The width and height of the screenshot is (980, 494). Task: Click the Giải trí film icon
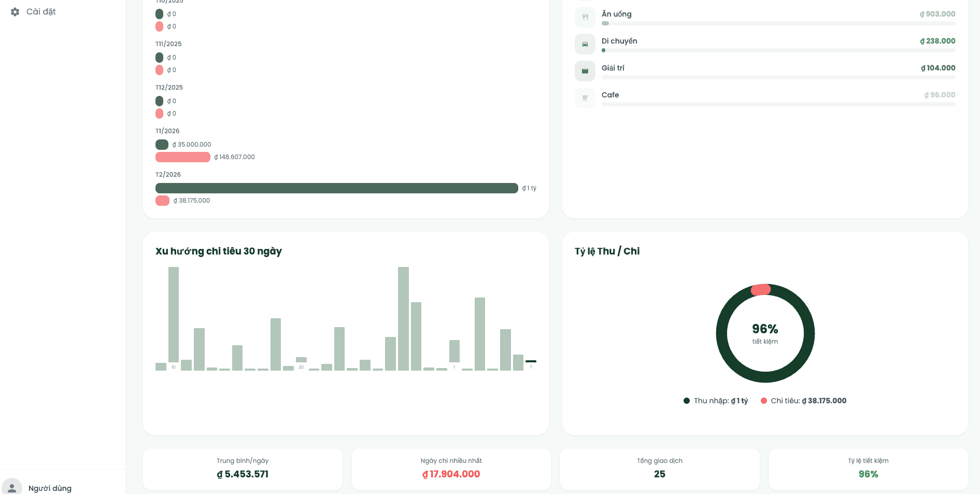tap(585, 71)
